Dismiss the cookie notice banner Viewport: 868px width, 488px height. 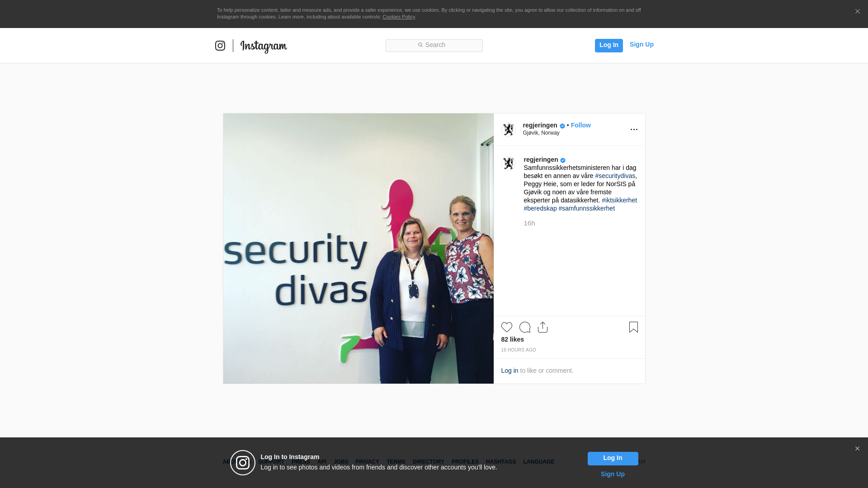(x=857, y=12)
